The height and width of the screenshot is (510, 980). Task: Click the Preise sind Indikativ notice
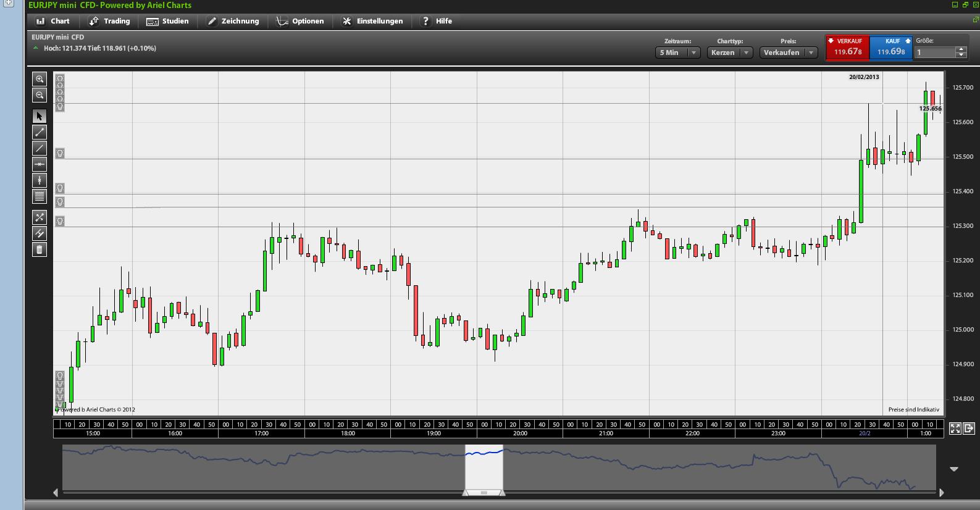pyautogui.click(x=914, y=409)
